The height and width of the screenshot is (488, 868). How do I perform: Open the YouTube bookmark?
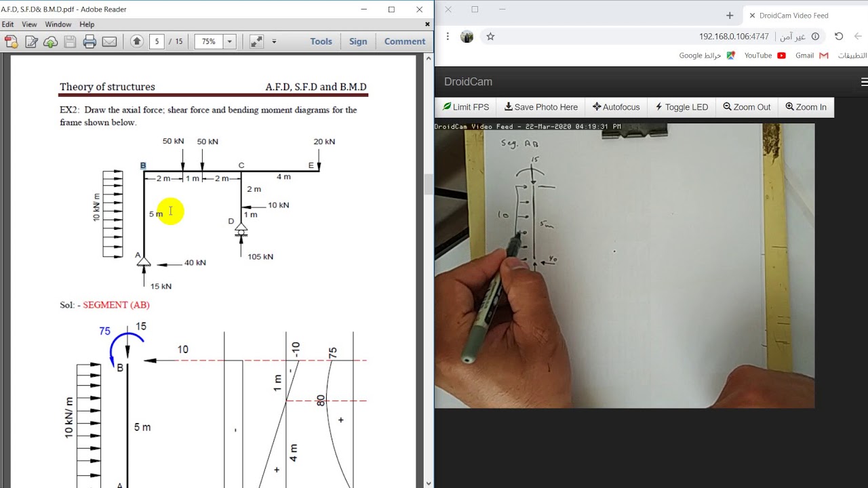click(x=765, y=56)
